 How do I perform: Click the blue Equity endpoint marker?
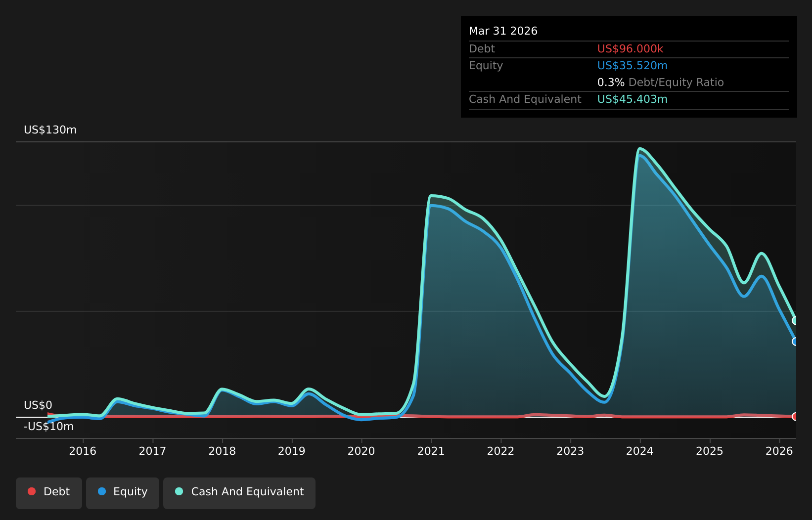tap(795, 342)
